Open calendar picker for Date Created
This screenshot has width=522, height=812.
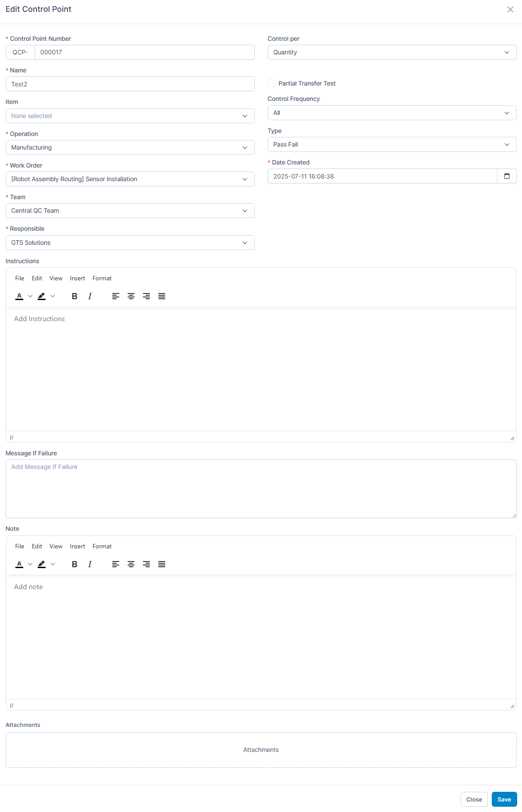coord(507,176)
